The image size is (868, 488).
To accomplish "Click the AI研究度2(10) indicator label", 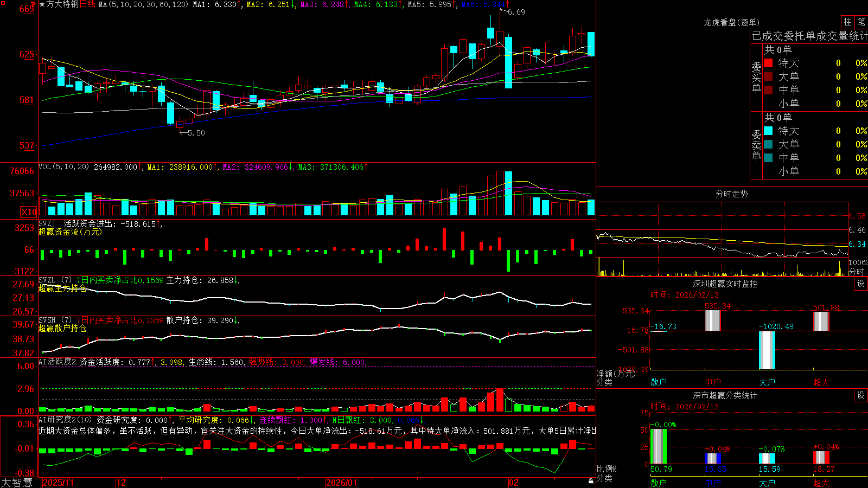I will (65, 420).
